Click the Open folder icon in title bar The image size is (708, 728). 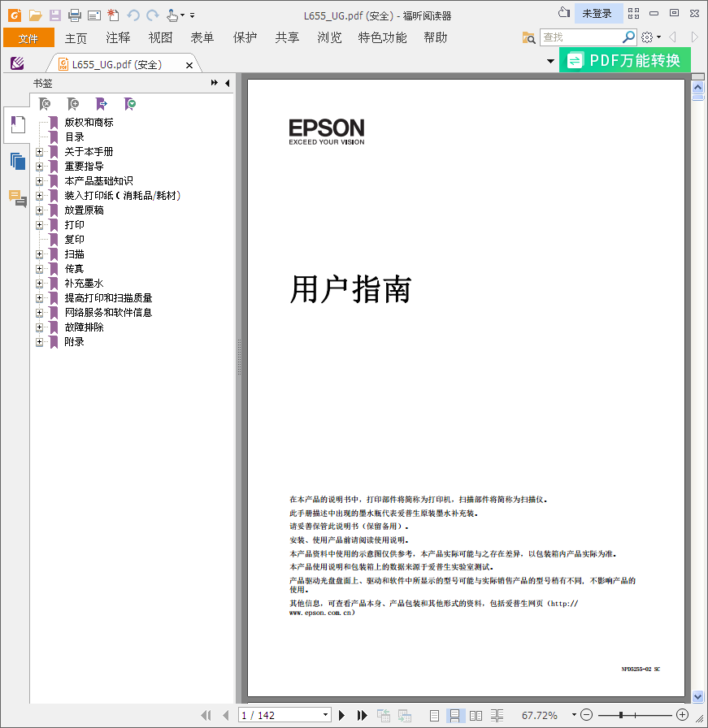pos(35,15)
